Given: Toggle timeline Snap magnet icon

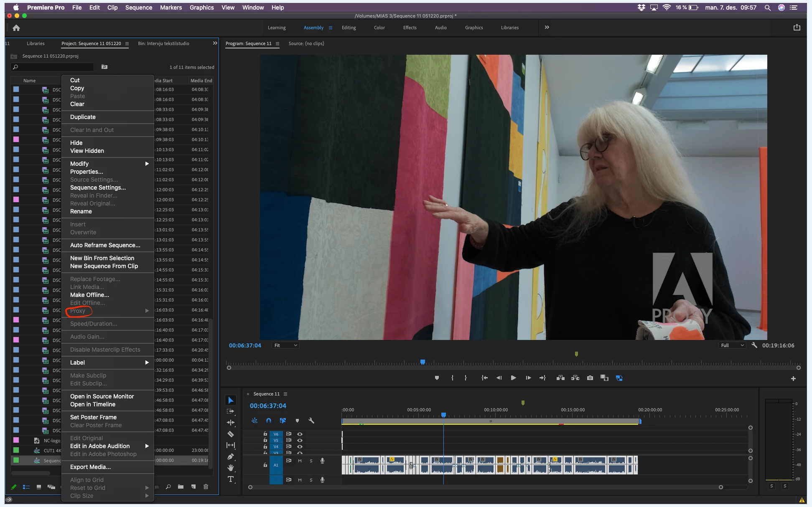Looking at the screenshot, I should click(269, 421).
